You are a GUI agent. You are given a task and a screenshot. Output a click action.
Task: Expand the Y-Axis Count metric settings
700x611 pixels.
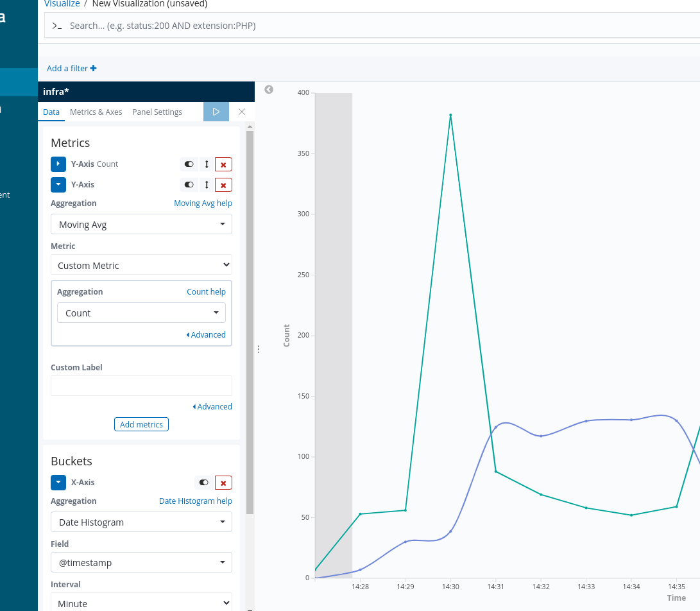pos(58,164)
